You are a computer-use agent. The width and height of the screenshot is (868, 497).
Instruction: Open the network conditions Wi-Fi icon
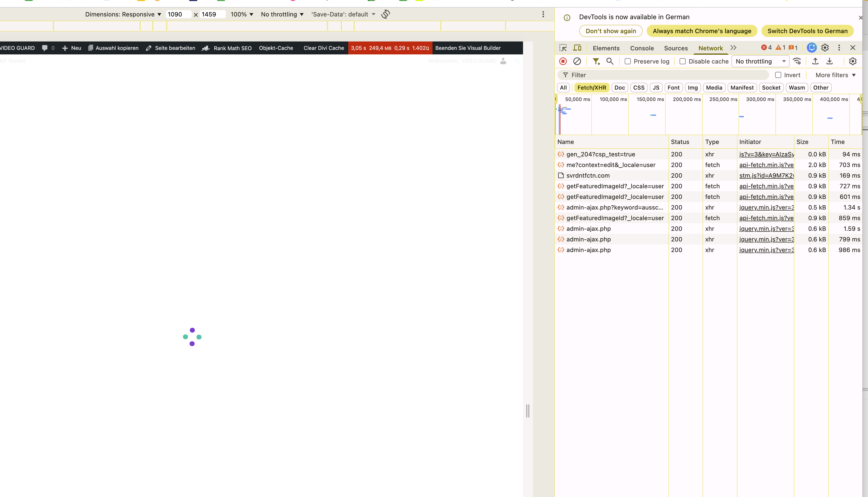pyautogui.click(x=797, y=61)
